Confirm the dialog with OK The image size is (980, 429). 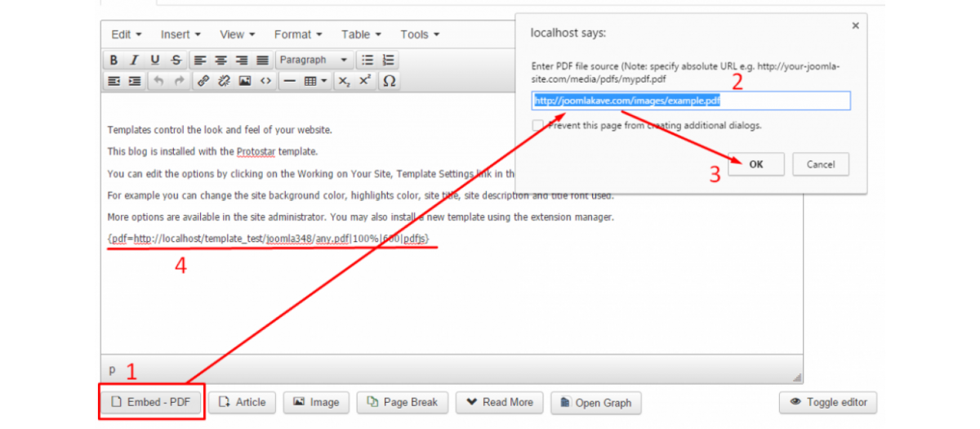(756, 164)
